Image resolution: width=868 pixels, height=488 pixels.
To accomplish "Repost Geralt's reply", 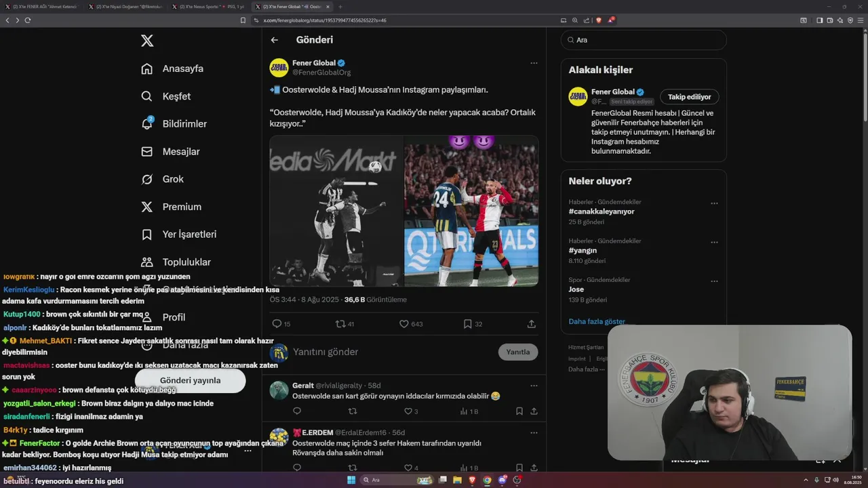I will pos(352,411).
